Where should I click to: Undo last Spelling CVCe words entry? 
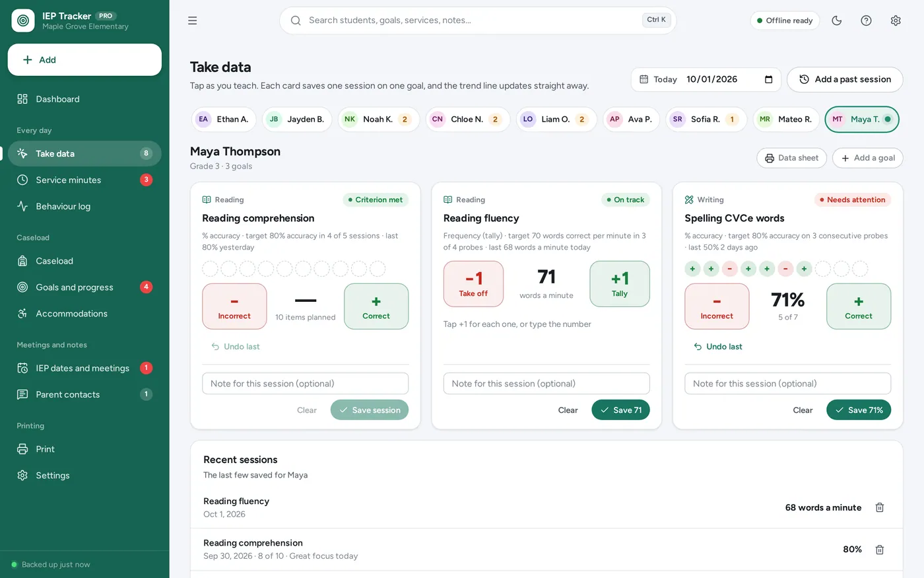(x=717, y=347)
